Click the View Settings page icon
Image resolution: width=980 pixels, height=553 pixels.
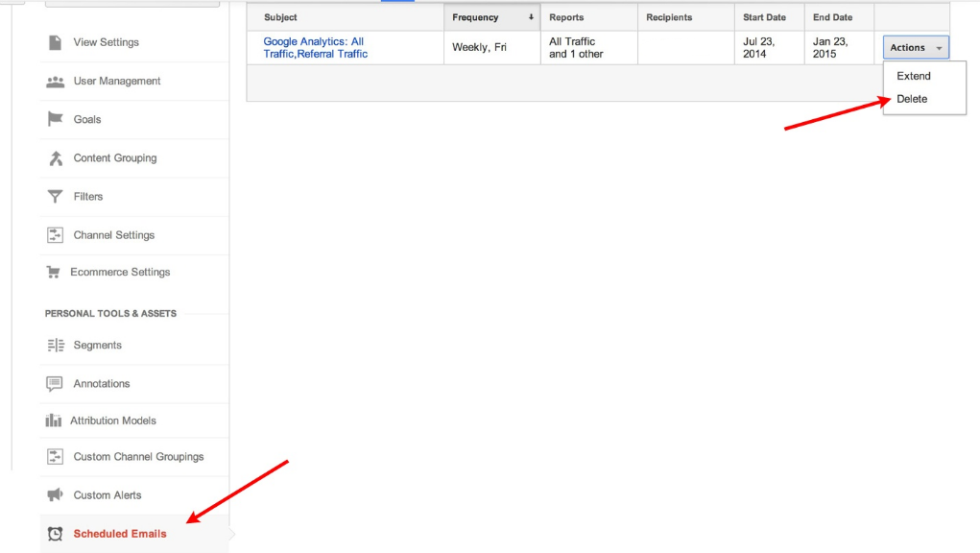pos(55,42)
